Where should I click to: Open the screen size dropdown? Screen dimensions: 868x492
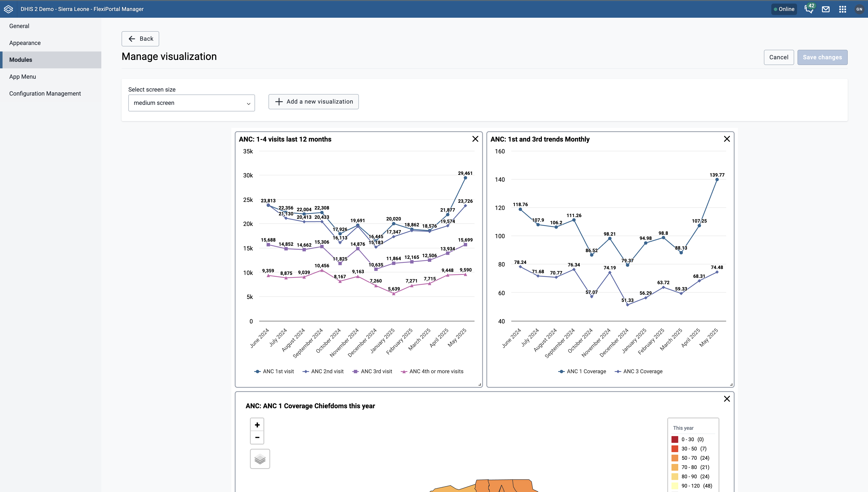192,103
